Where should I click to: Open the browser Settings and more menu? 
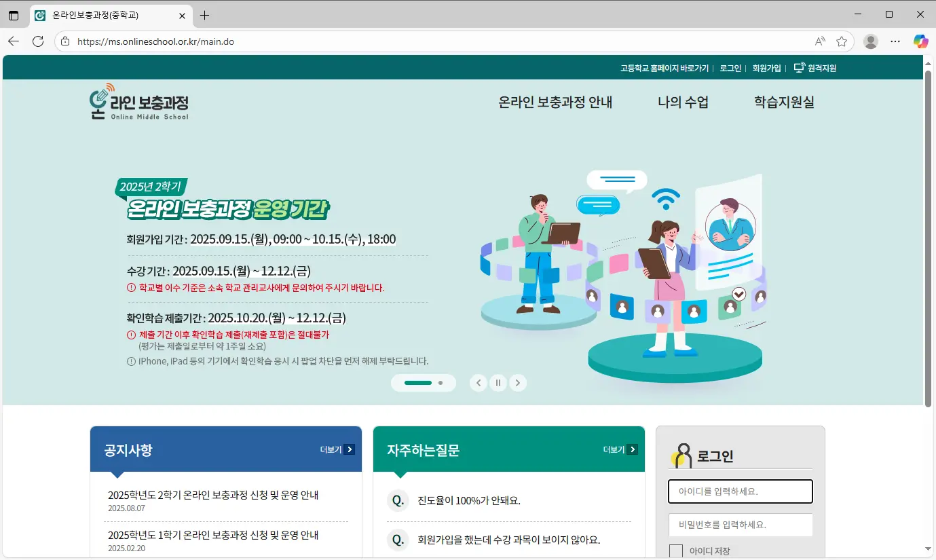click(895, 41)
